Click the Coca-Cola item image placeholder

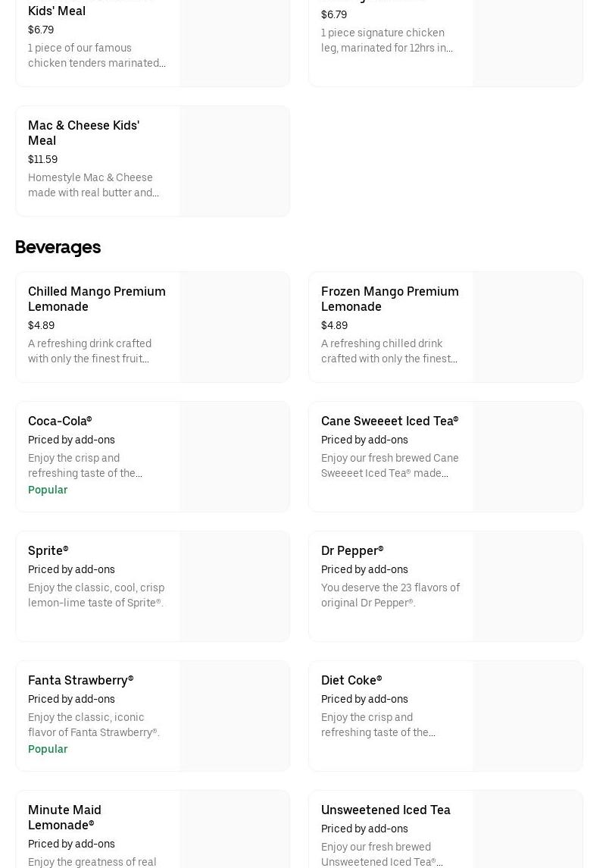(234, 457)
